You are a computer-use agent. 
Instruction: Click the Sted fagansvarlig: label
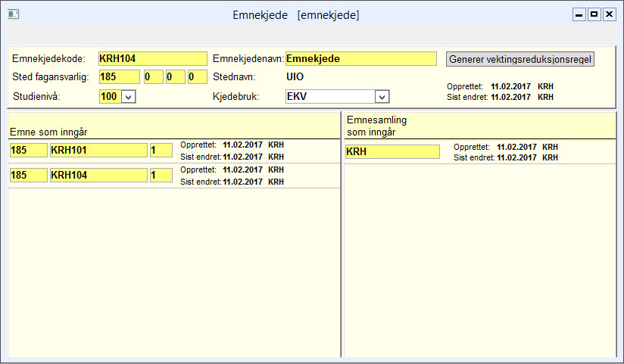click(50, 76)
